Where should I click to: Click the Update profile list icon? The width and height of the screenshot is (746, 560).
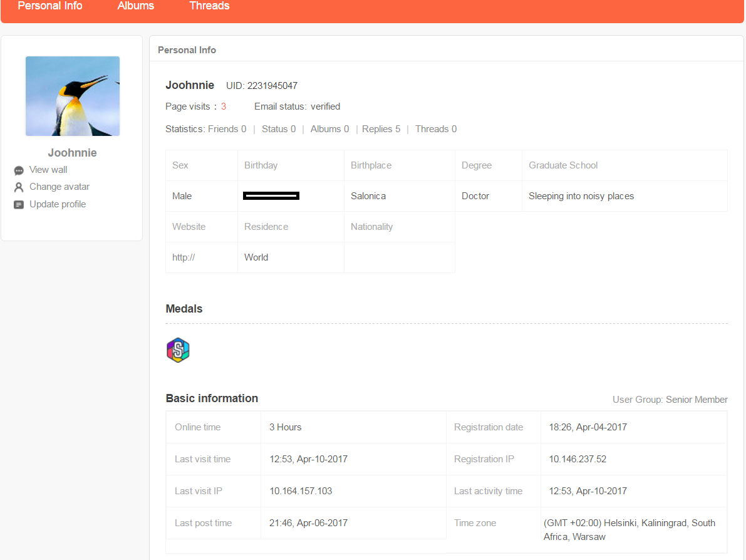click(19, 205)
